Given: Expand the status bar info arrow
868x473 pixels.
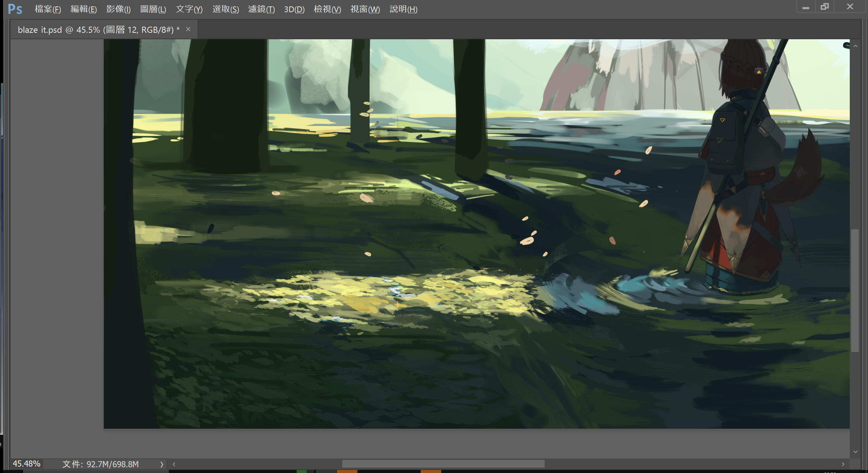Looking at the screenshot, I should pyautogui.click(x=162, y=464).
